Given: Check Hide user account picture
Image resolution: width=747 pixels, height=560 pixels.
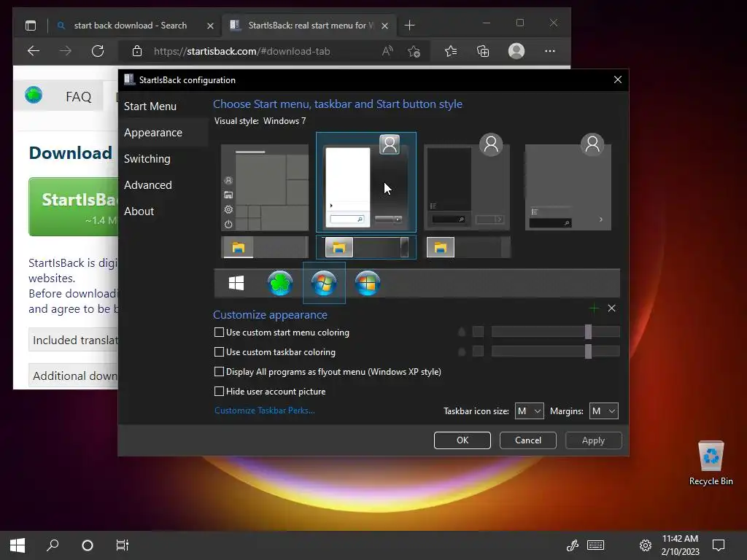Looking at the screenshot, I should coord(270,392).
